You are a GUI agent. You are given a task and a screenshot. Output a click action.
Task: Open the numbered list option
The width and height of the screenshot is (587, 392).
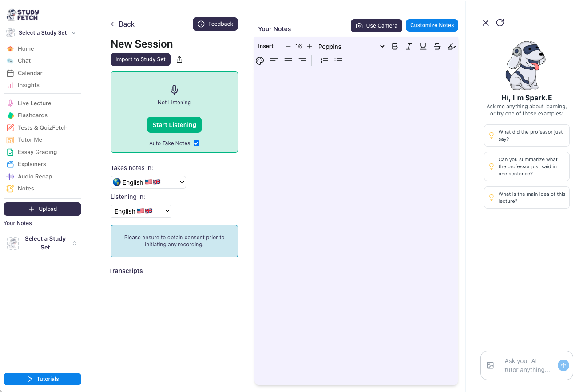[x=324, y=61]
